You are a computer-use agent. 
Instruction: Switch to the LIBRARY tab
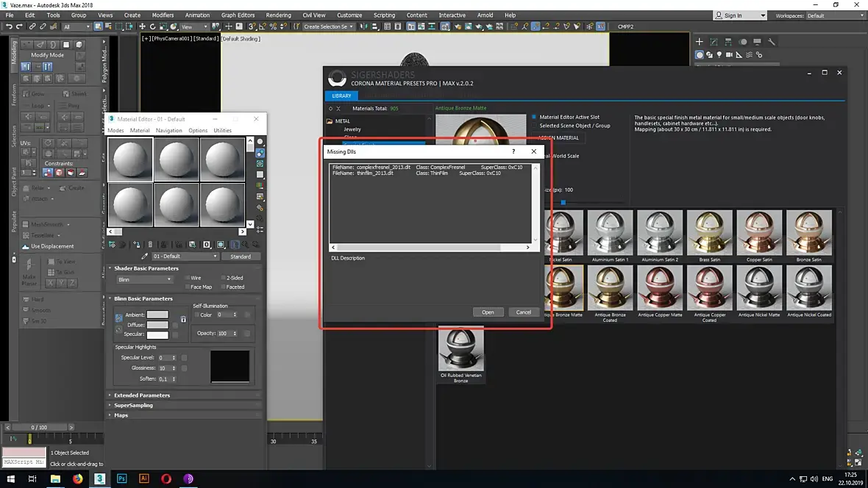coord(341,96)
